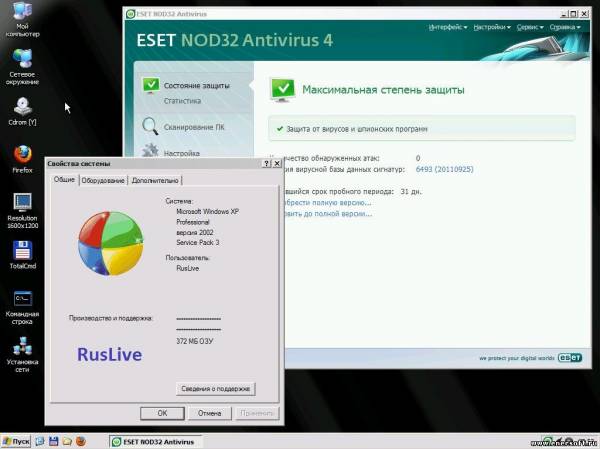The height and width of the screenshot is (449, 600).
Task: Click the Service Pack 3 text
Action: click(198, 242)
